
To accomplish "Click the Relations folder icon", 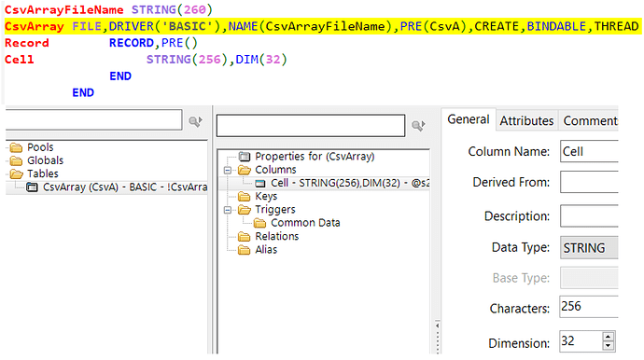I will click(245, 237).
